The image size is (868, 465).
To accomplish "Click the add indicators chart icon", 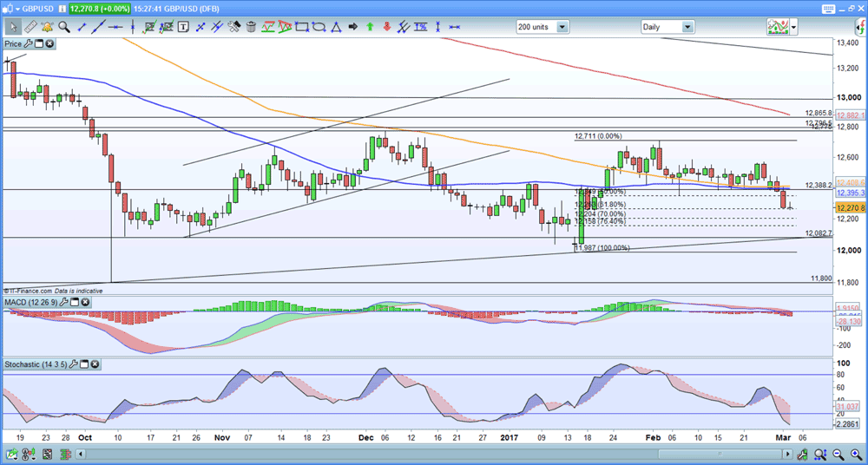I will 777,26.
